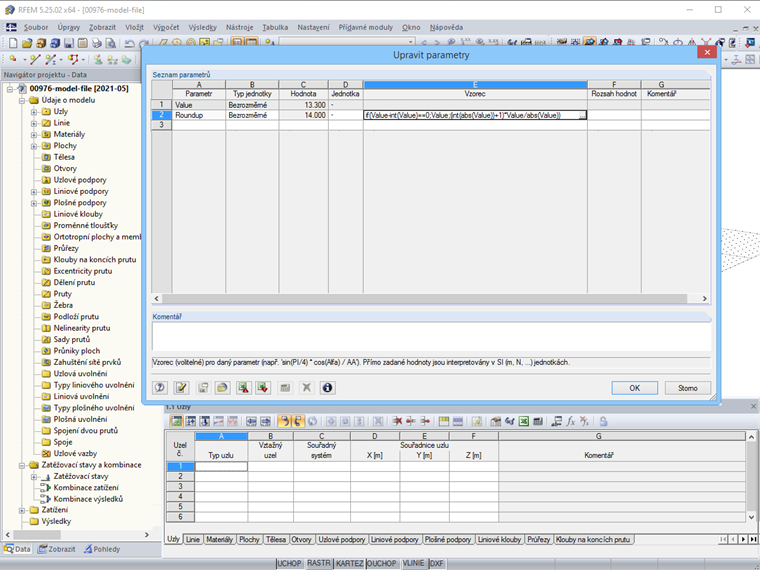Click the floppy disk save icon in main toolbar

68,43
